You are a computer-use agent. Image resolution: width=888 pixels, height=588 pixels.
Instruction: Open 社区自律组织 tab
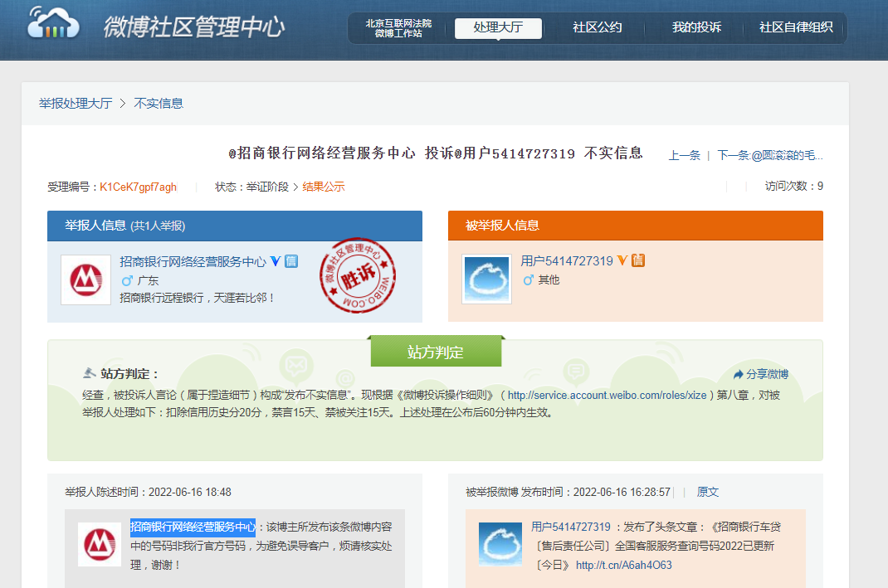coord(796,27)
